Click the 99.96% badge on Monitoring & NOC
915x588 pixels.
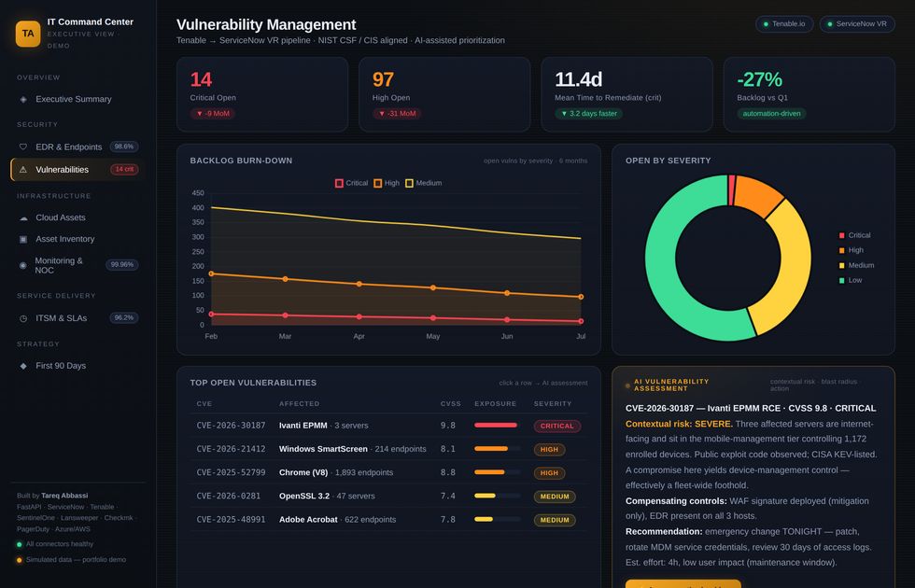[122, 265]
